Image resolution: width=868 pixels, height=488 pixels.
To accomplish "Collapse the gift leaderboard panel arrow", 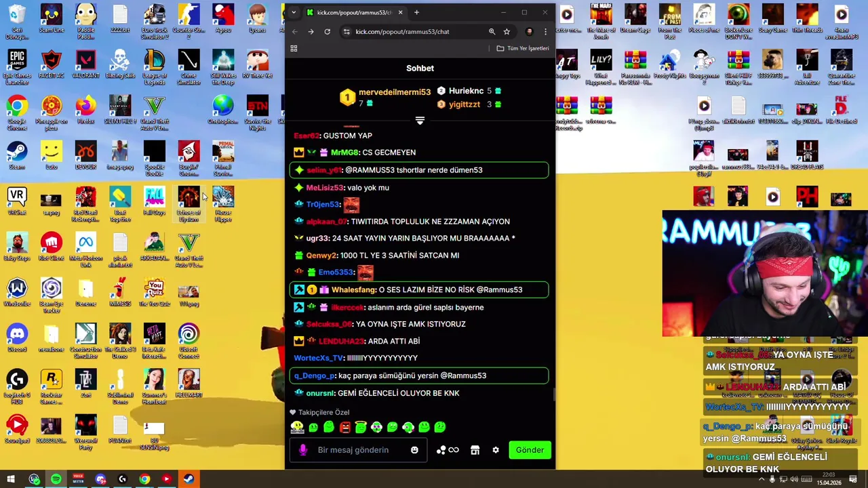I will (x=420, y=121).
